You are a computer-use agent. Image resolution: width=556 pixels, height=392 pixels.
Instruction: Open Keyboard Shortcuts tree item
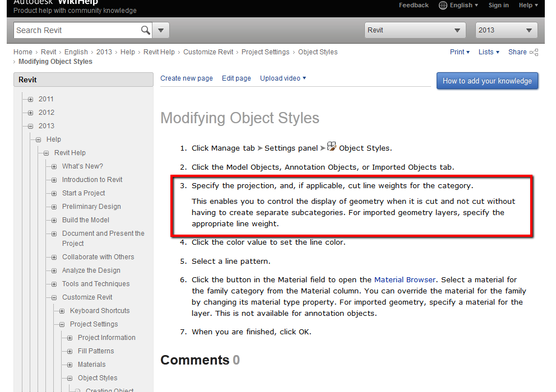click(x=100, y=311)
